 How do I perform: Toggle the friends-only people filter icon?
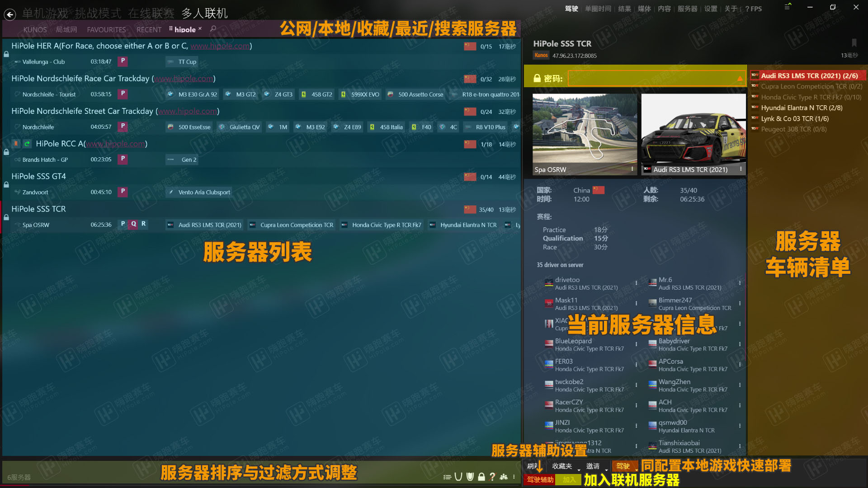[x=504, y=477]
